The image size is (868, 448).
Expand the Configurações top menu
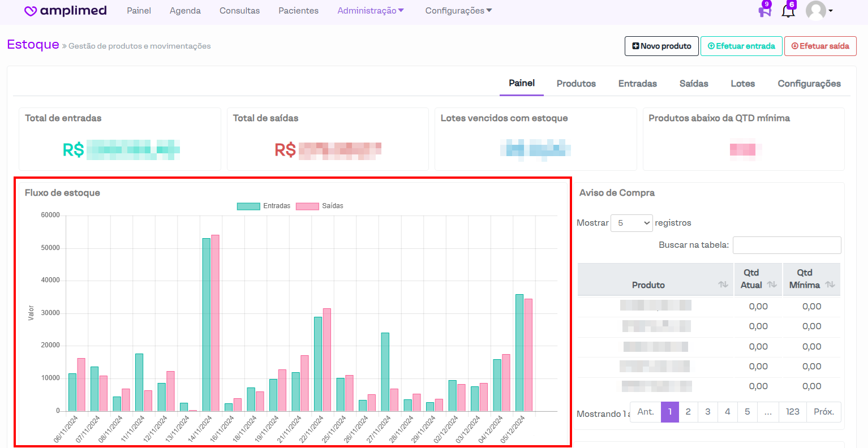(x=458, y=11)
